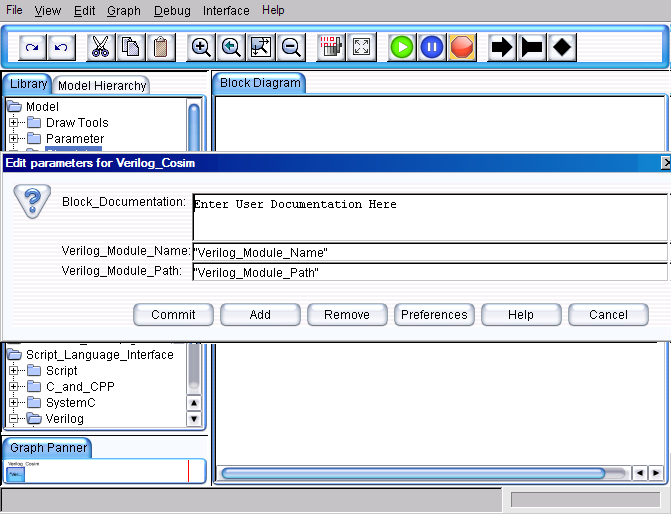
Task: Expand the Script folder
Action: click(x=13, y=370)
